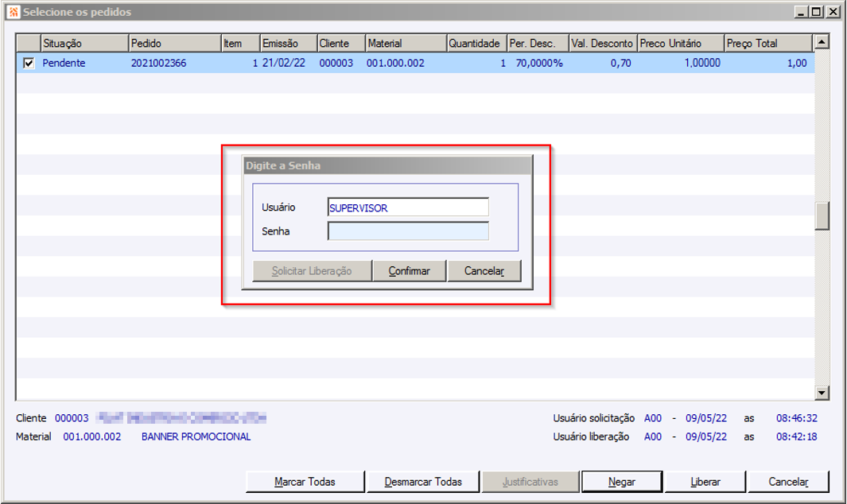Click the Negar button
Image resolution: width=847 pixels, height=504 pixels.
tap(622, 481)
